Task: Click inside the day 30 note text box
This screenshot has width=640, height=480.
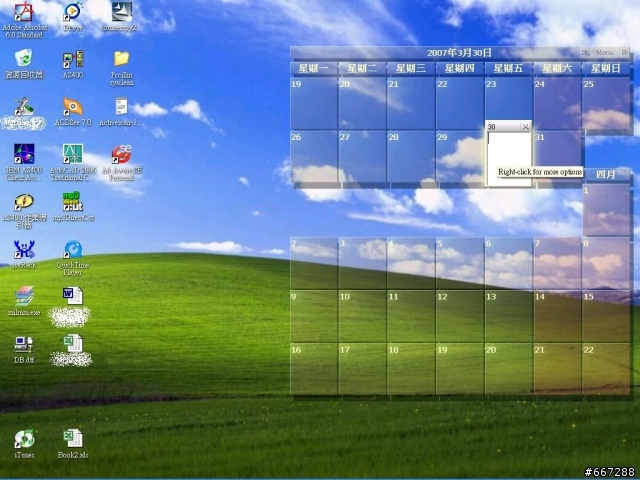Action: coord(508,158)
